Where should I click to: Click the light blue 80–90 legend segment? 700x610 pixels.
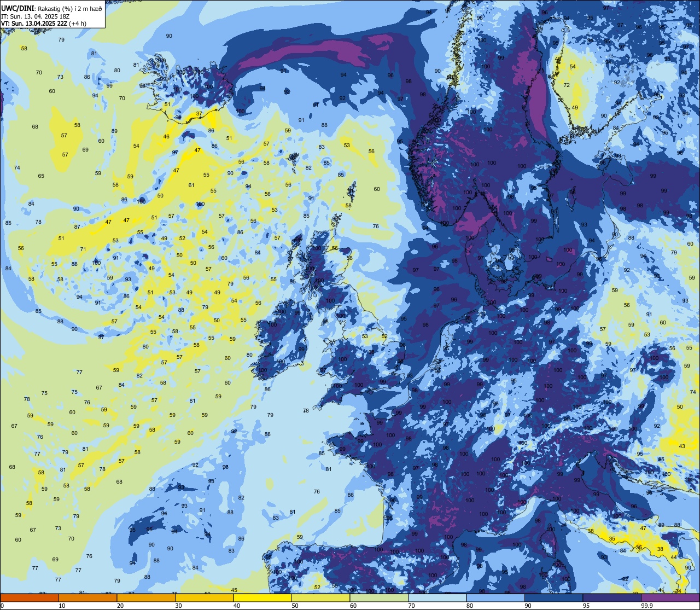[x=495, y=597]
